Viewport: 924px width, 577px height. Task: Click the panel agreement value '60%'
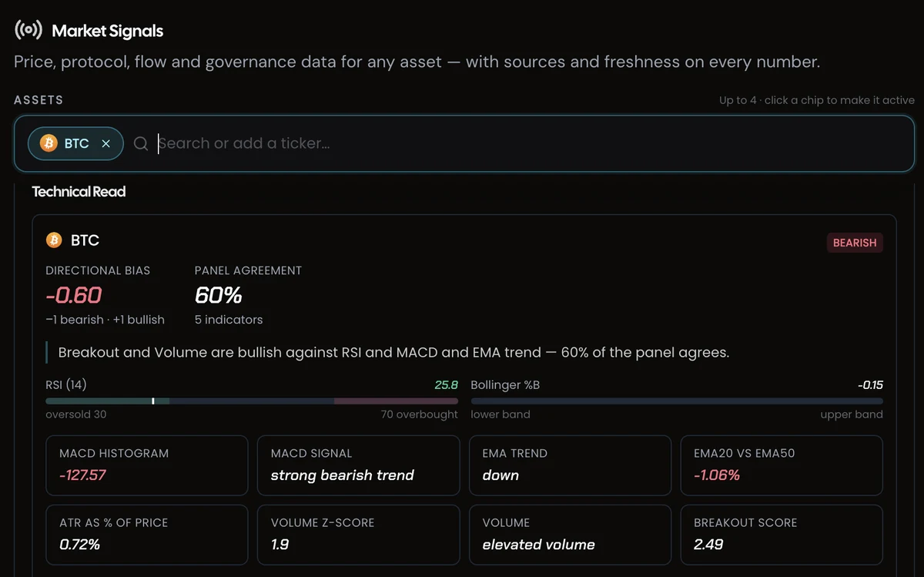click(219, 295)
